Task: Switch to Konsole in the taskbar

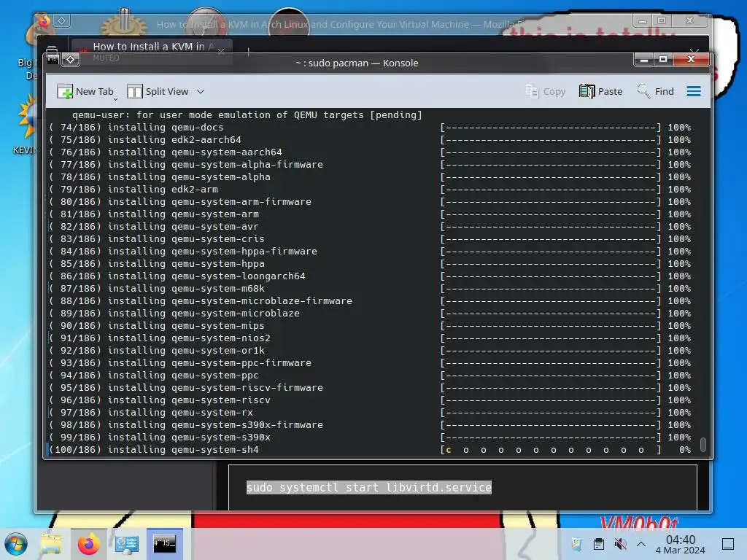Action: point(164,544)
